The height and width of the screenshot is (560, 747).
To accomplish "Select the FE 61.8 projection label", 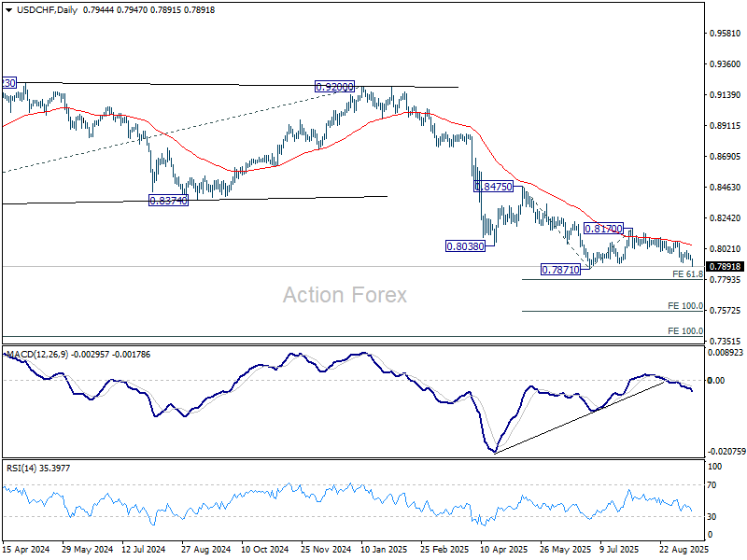I will [686, 275].
